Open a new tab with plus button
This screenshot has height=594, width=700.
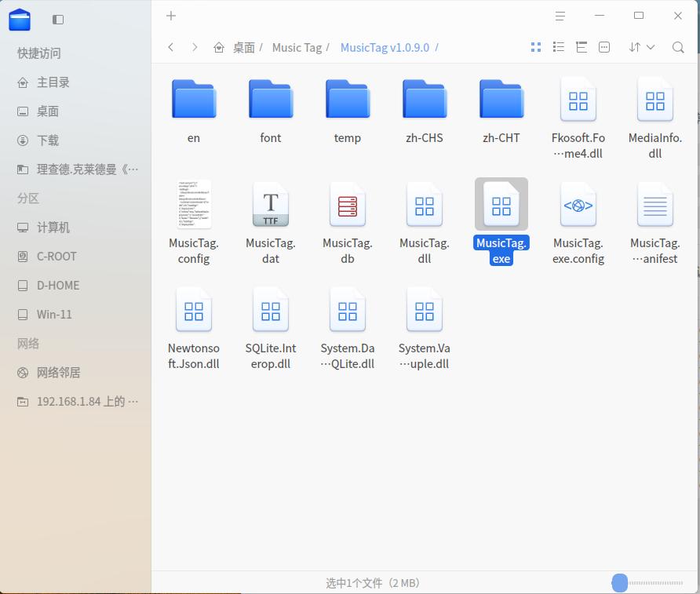[x=171, y=16]
